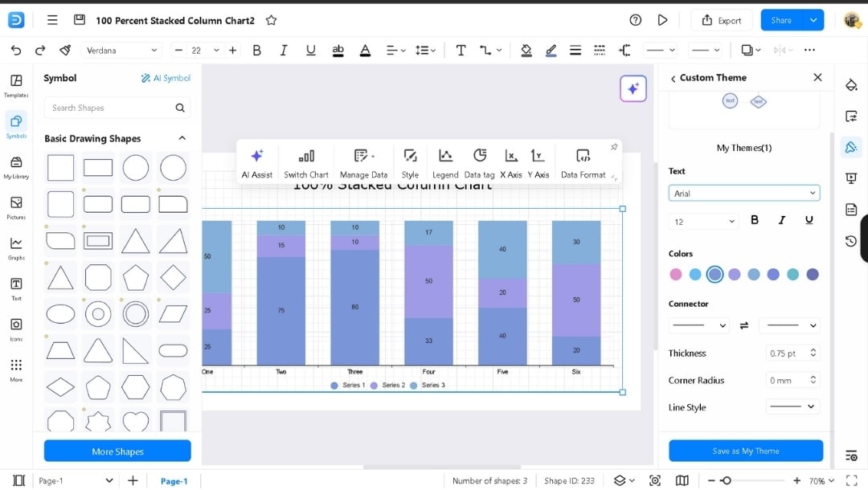Select the pink color swatch
868x490 pixels.
pyautogui.click(x=675, y=274)
